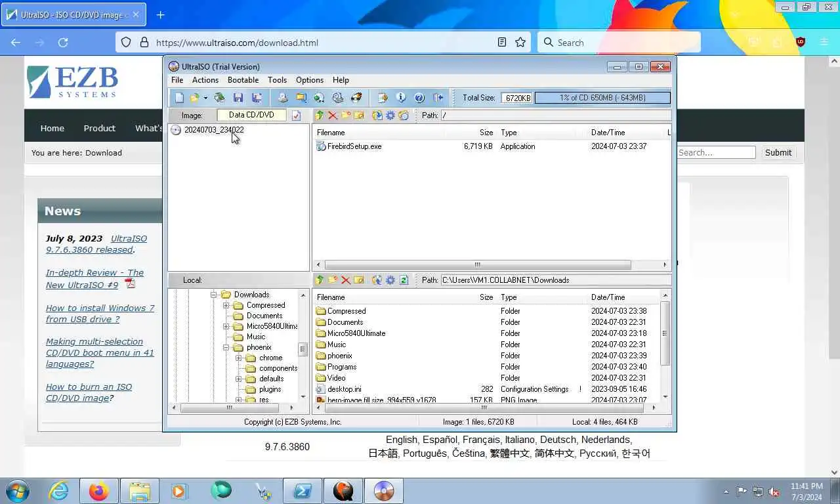Expand the res subfolder in tree
The image size is (840, 504).
(x=239, y=400)
